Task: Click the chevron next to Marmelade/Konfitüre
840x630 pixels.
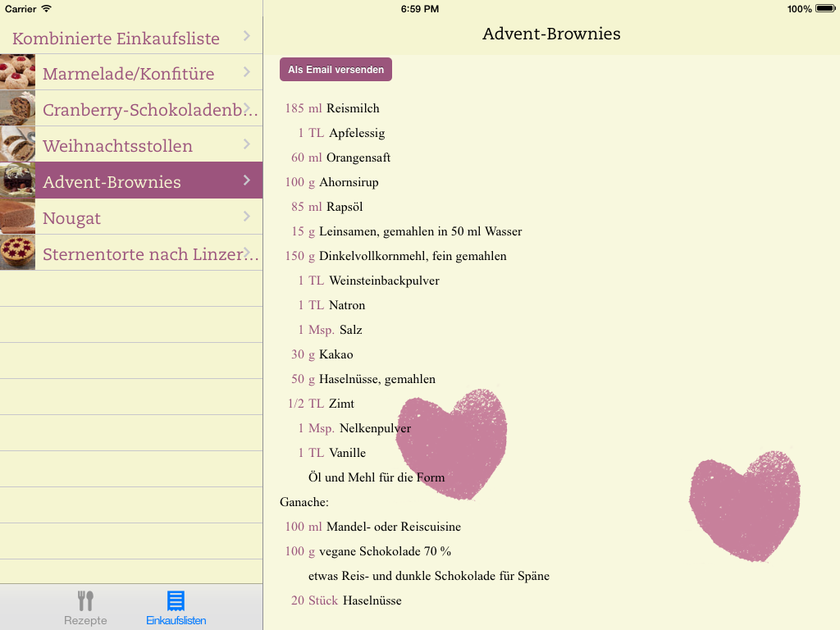Action: 247,72
